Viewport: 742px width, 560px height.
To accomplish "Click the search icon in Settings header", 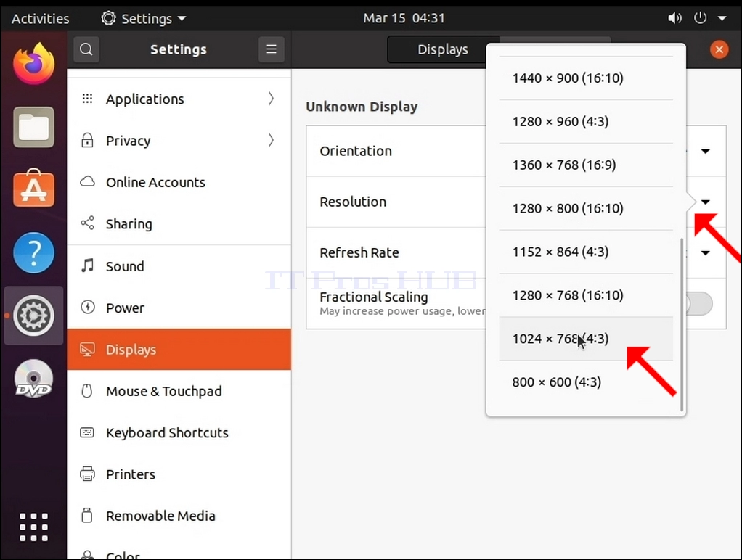I will point(86,49).
